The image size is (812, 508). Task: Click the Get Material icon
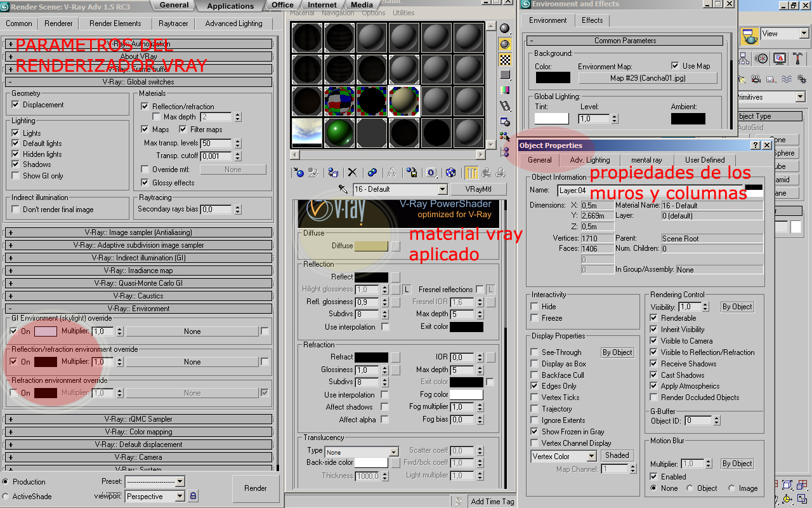coord(299,172)
